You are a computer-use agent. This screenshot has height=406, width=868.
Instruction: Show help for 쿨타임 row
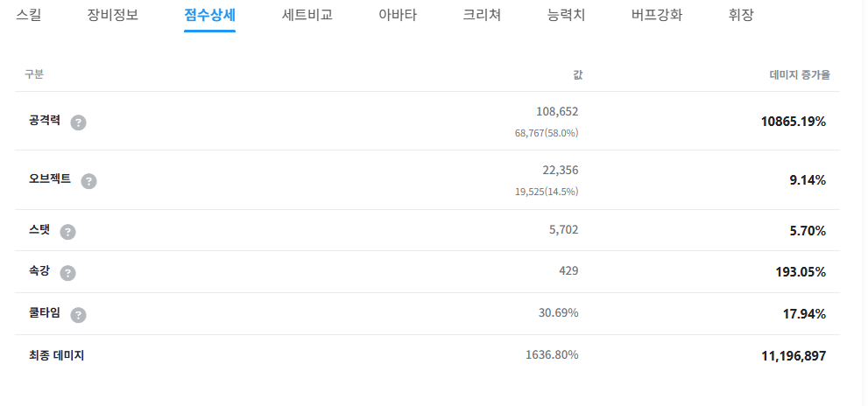[78, 315]
